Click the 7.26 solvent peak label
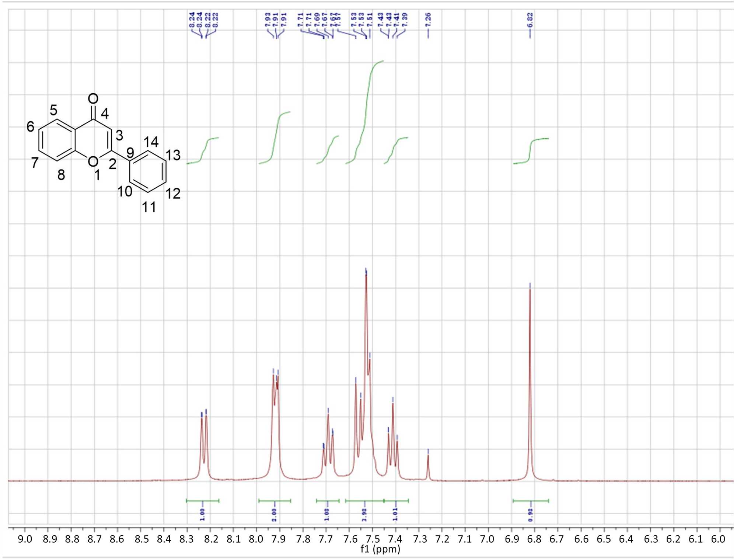Image resolution: width=737 pixels, height=560 pixels. pyautogui.click(x=428, y=20)
